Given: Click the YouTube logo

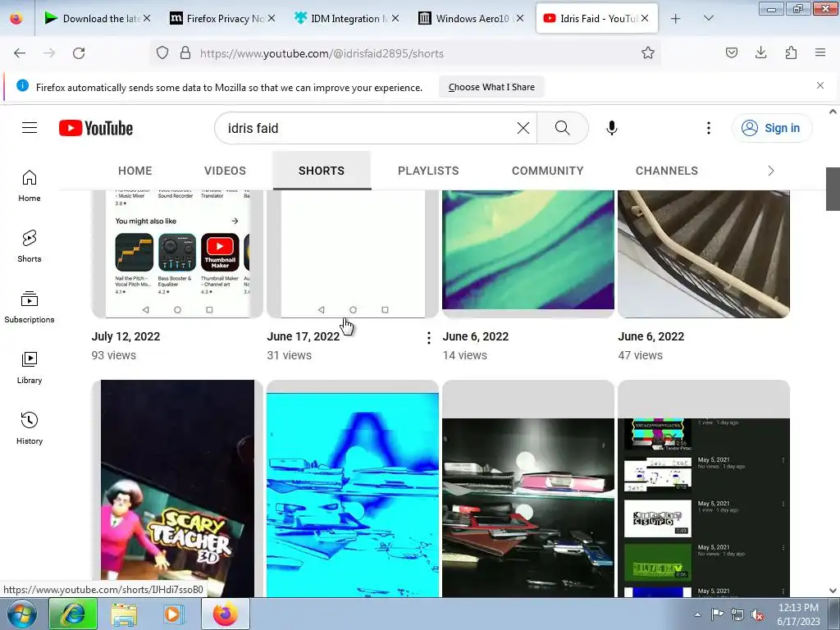Looking at the screenshot, I should click(96, 128).
